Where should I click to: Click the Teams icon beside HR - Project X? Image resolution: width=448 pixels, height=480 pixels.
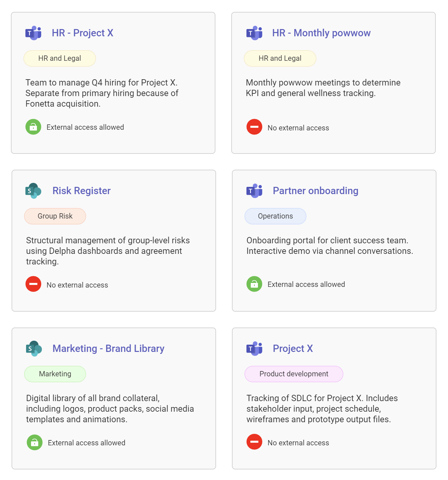point(33,33)
